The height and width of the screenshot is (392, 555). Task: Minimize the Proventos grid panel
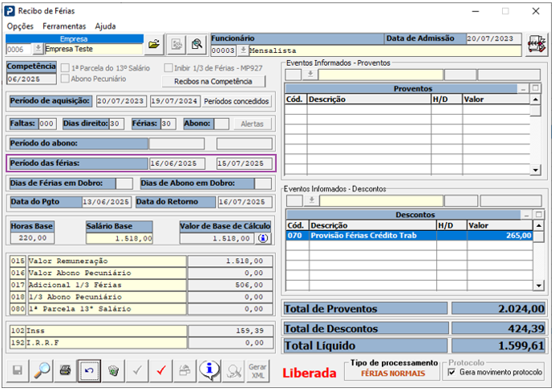click(523, 88)
